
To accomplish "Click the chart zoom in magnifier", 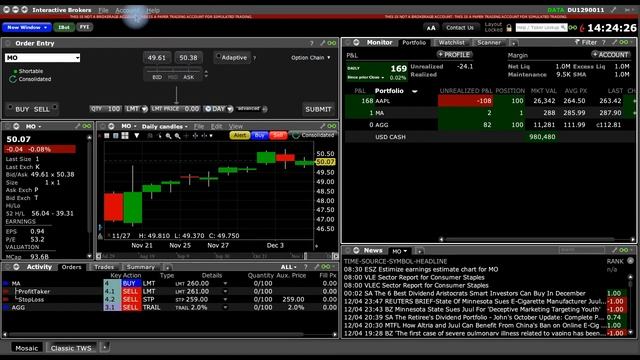I will point(168,136).
